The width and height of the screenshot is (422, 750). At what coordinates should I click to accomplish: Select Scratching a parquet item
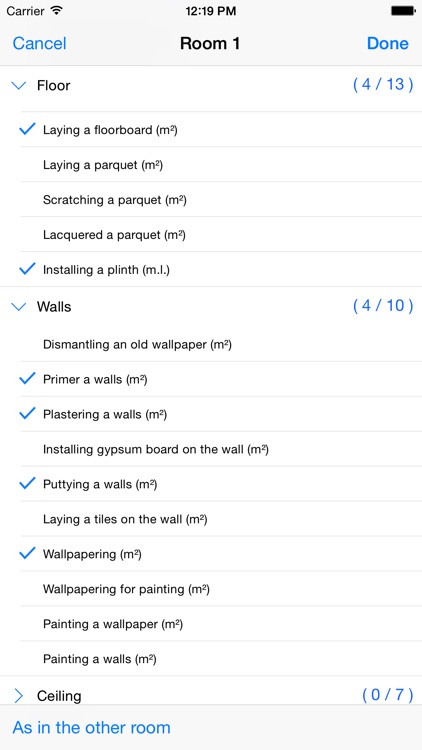pos(221,200)
